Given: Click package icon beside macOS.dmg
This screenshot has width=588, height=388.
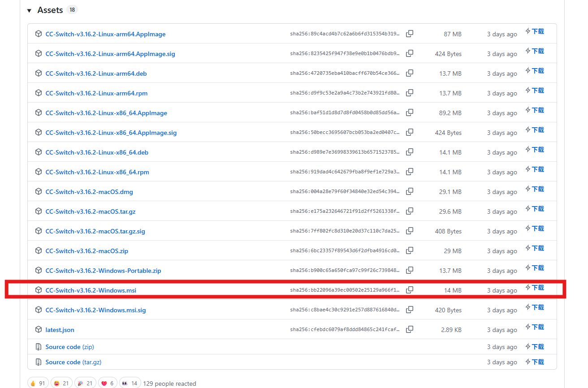Looking at the screenshot, I should pyautogui.click(x=39, y=192).
